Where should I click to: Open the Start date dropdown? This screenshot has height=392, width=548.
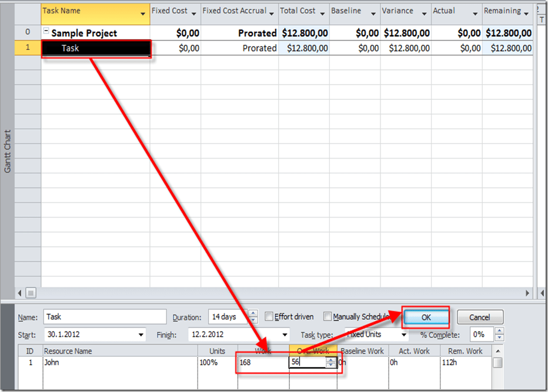[x=141, y=335]
